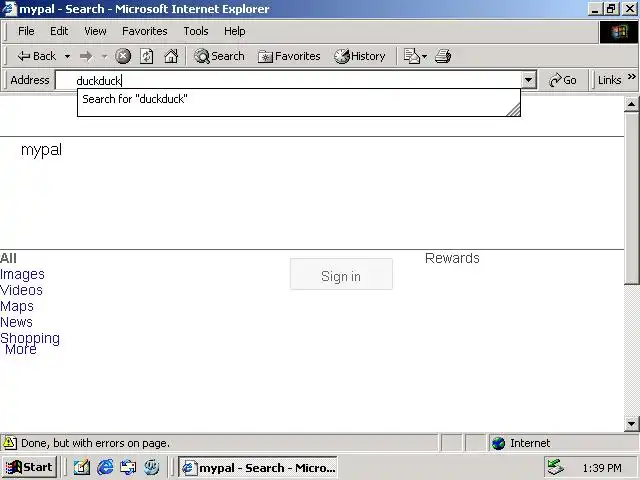Click the IE page icon in the title bar

click(10, 9)
